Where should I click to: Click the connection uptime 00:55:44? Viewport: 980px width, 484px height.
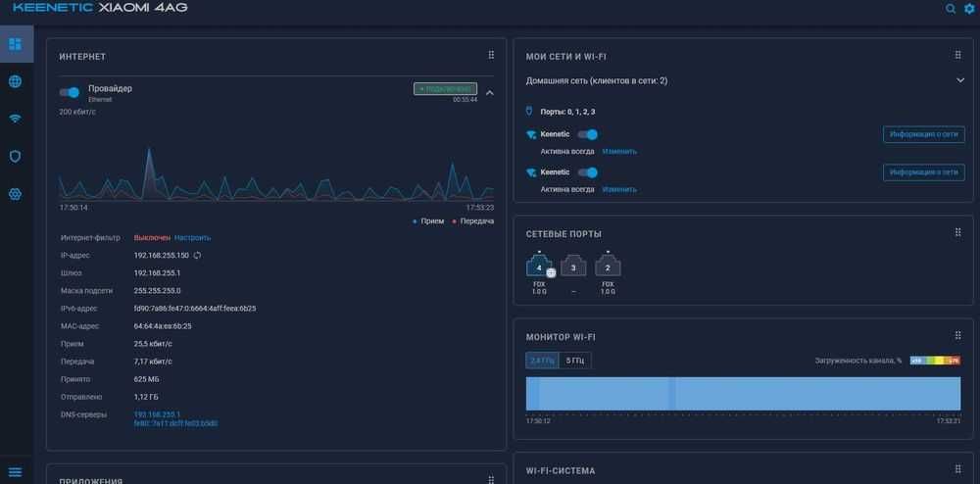pos(465,99)
